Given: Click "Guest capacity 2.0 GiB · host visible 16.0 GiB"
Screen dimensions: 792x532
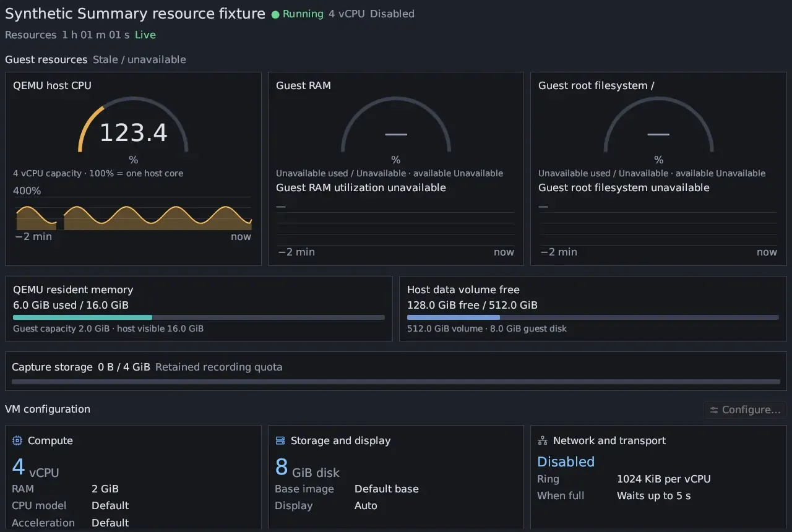Looking at the screenshot, I should 108,328.
